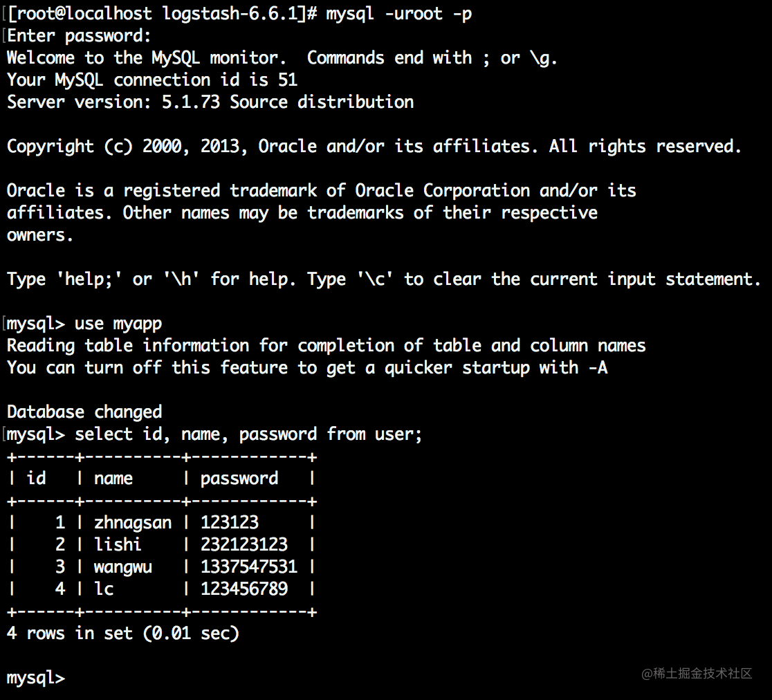772x700 pixels.
Task: Click the 'Database changed' message
Action: pos(84,412)
